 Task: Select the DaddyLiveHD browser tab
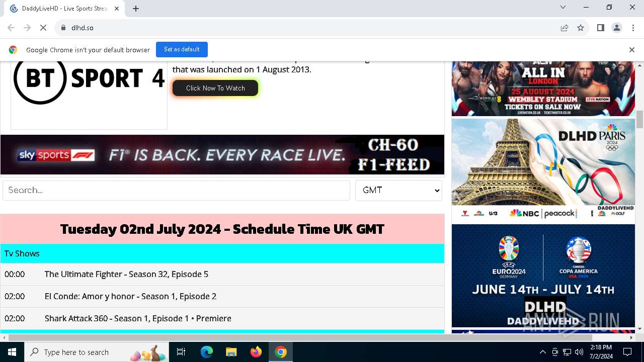(64, 9)
